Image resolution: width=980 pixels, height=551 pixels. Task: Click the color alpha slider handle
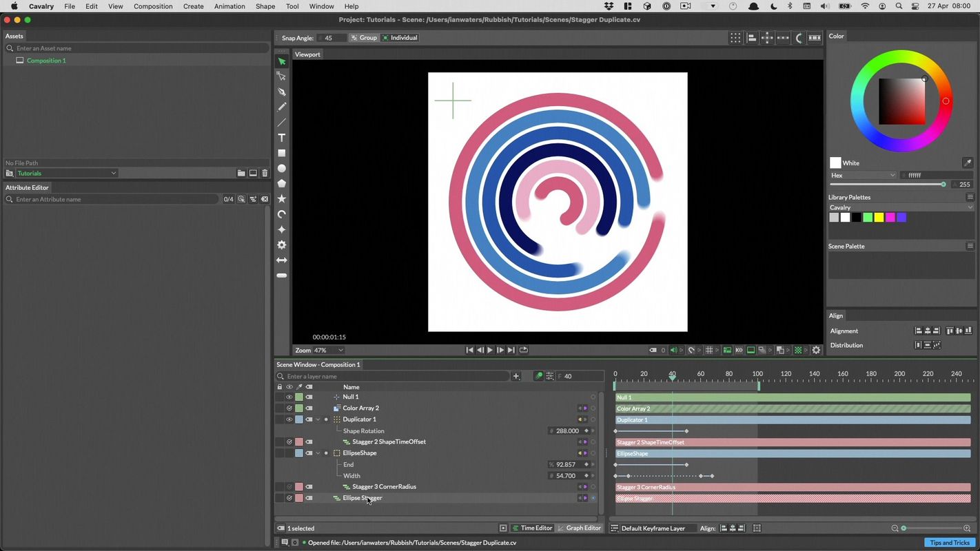pos(943,185)
